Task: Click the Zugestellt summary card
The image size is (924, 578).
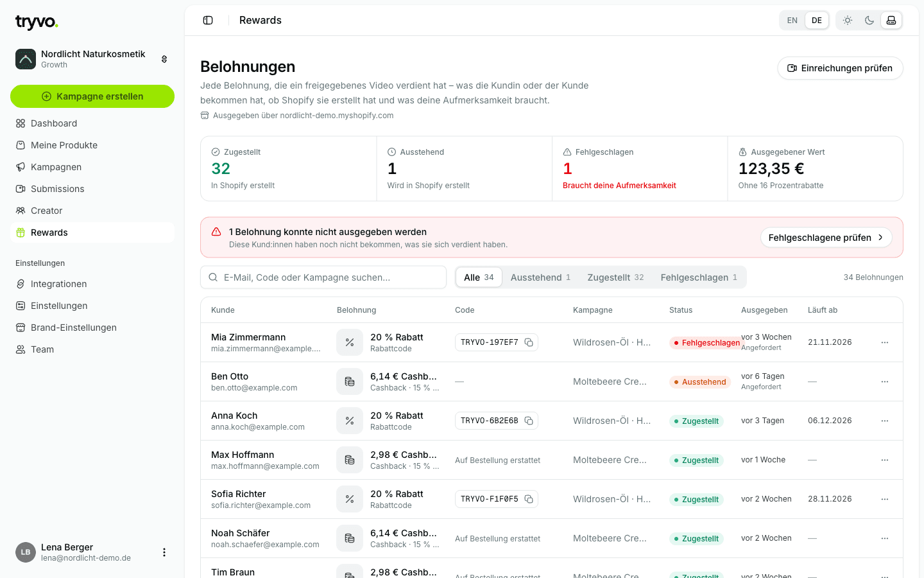Action: (x=289, y=168)
